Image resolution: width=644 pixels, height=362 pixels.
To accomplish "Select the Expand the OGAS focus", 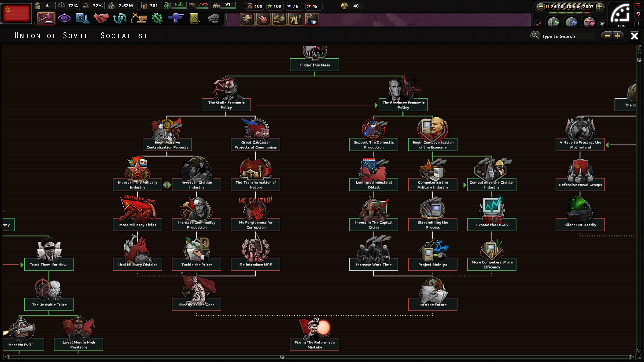I will coord(492,225).
